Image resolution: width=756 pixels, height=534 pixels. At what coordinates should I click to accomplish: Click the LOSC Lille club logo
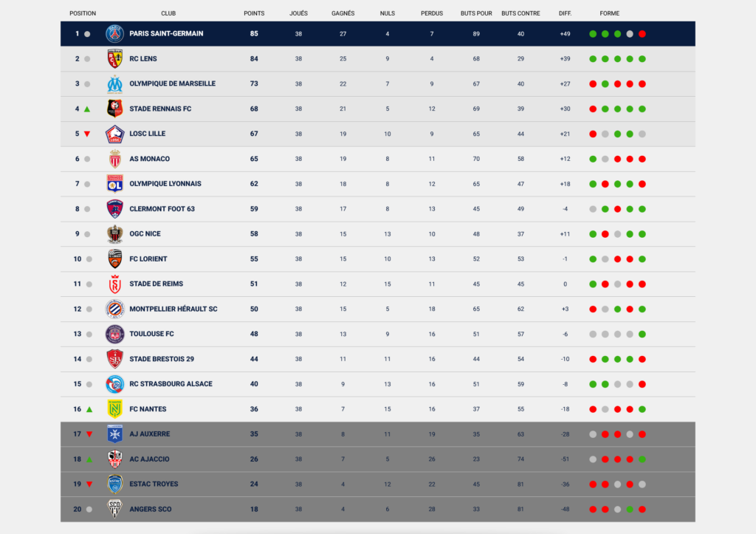[x=114, y=134]
